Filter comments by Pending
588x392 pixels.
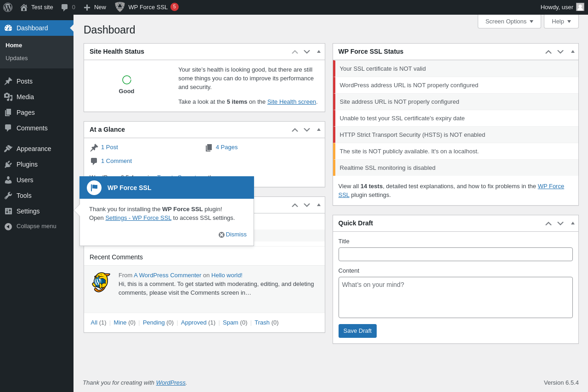coord(153,323)
